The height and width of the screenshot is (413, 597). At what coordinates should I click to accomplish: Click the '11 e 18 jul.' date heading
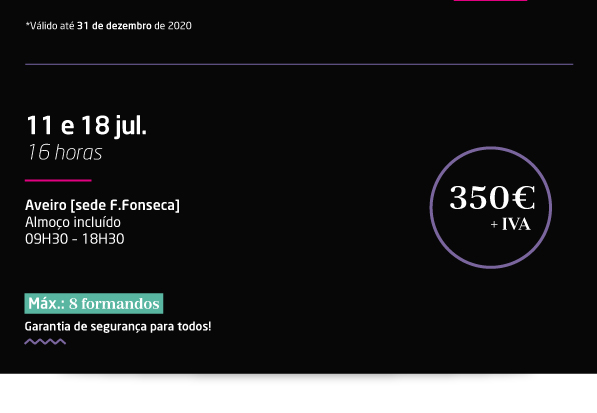tap(86, 126)
